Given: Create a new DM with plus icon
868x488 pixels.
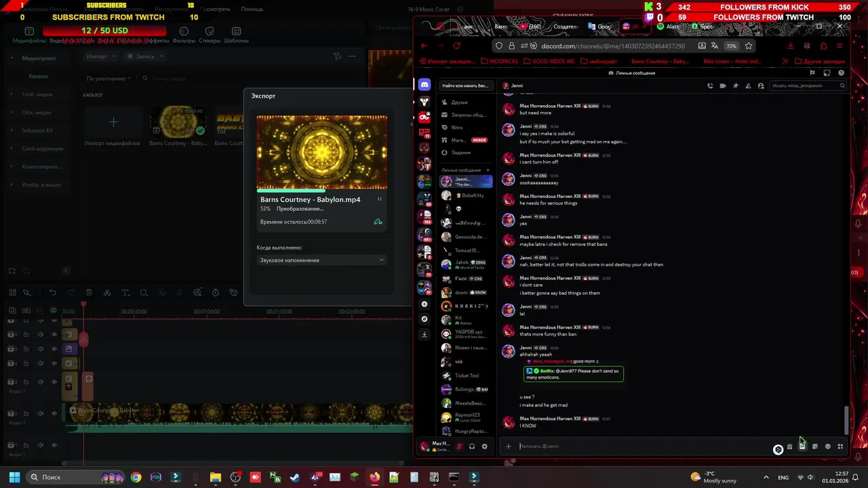Looking at the screenshot, I should 488,170.
